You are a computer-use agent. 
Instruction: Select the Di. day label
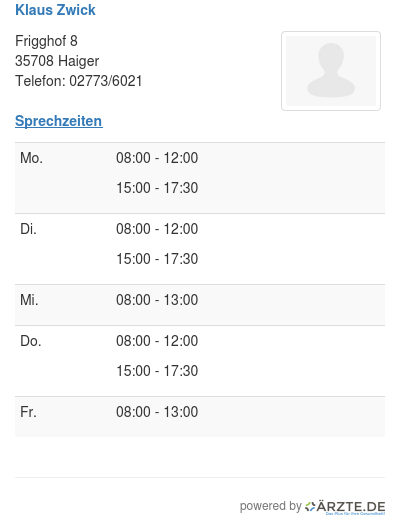(28, 229)
